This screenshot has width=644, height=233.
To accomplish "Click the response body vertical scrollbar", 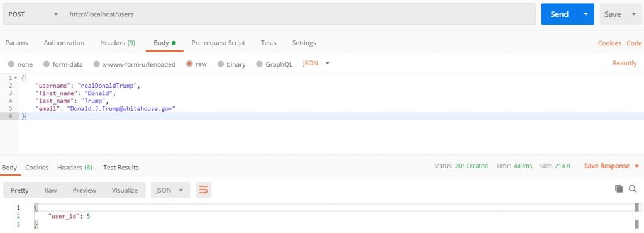I will click(x=637, y=217).
